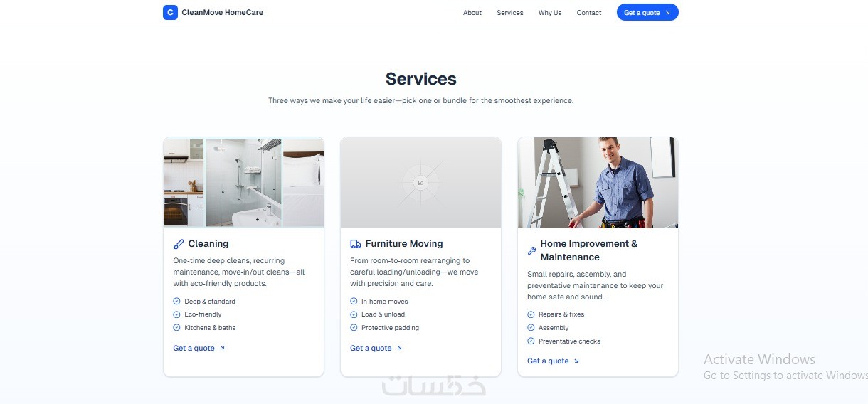
Task: Open the Why Us navigation link
Action: click(x=550, y=13)
